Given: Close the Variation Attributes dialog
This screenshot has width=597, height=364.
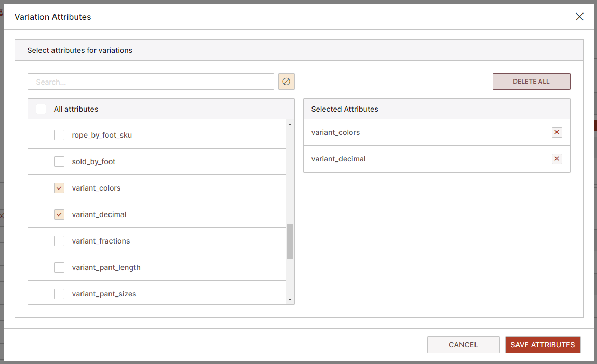Looking at the screenshot, I should click(579, 16).
